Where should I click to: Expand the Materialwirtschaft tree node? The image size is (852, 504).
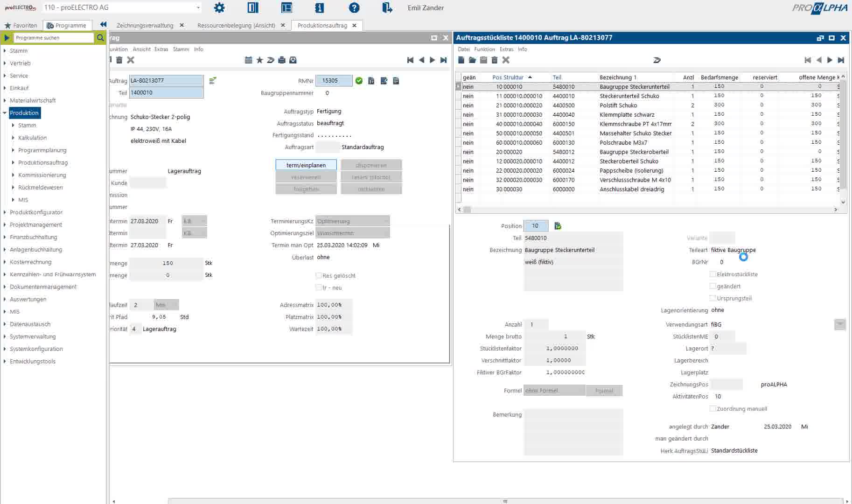point(5,100)
